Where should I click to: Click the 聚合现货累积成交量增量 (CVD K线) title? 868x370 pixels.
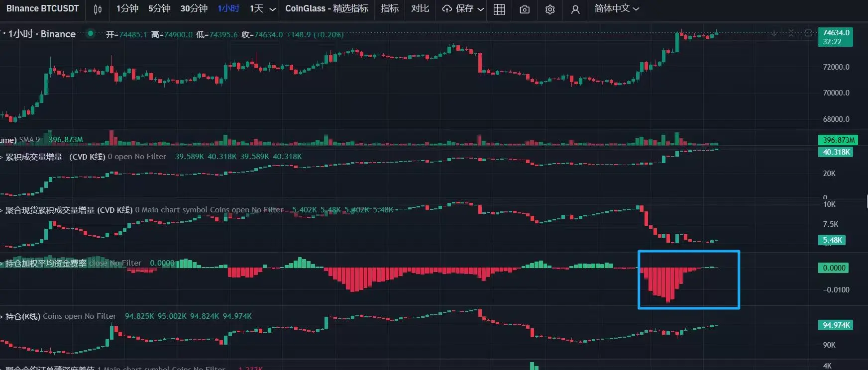pyautogui.click(x=69, y=210)
